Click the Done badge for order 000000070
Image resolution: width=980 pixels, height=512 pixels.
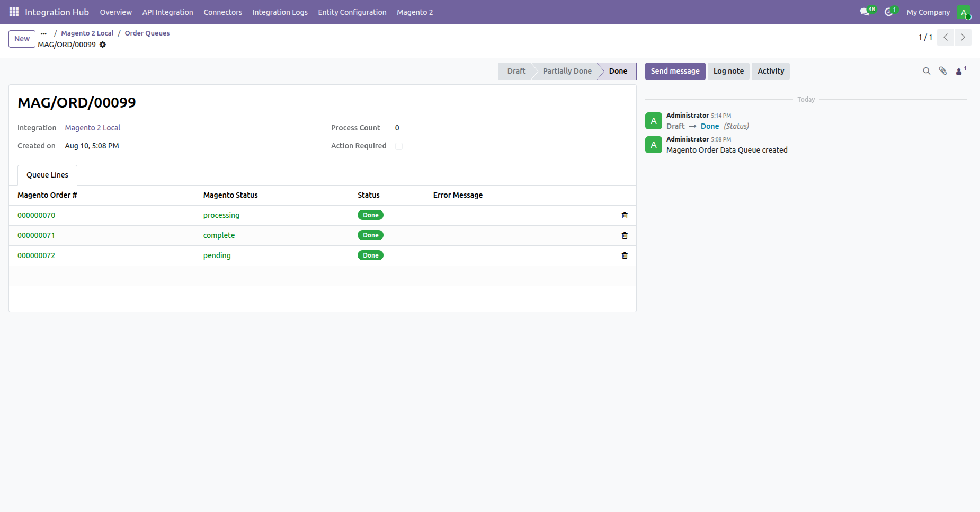pyautogui.click(x=370, y=215)
